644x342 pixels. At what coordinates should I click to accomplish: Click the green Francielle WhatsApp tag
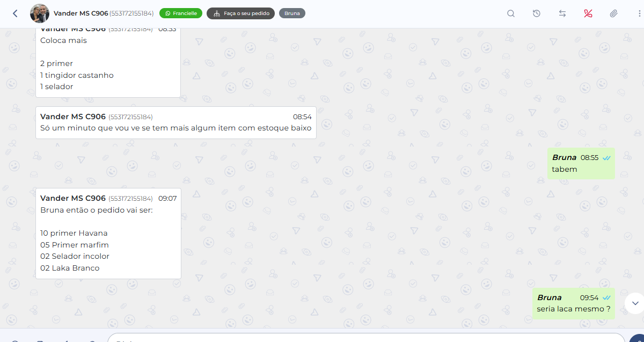pos(181,13)
